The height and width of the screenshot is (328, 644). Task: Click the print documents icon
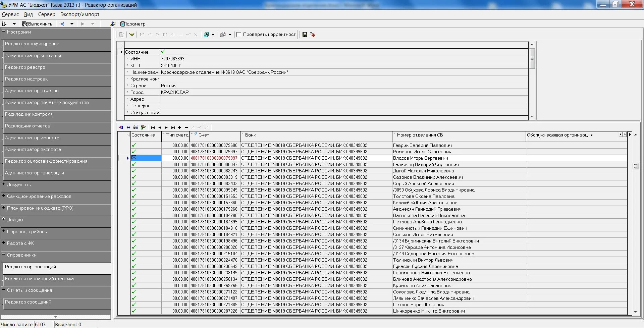tap(223, 35)
